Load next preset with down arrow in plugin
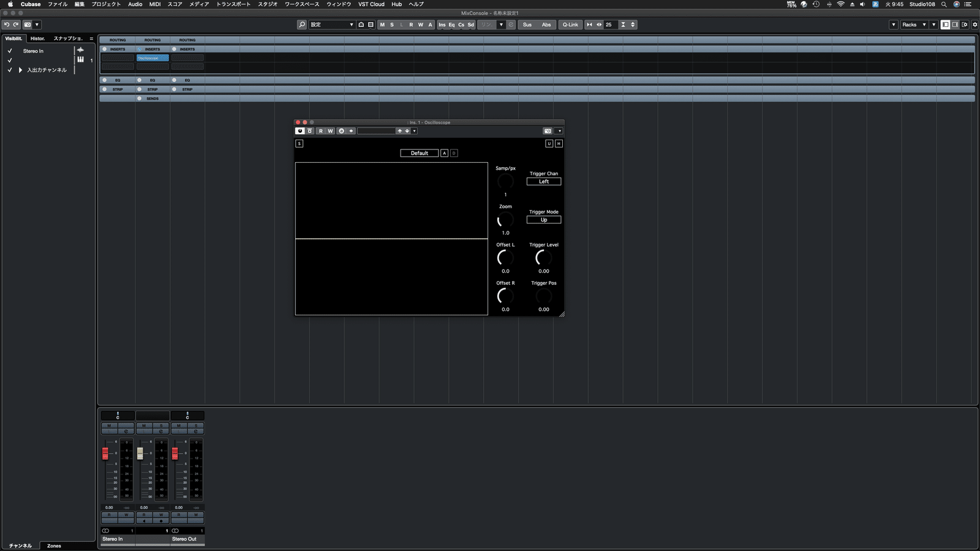 [x=407, y=131]
